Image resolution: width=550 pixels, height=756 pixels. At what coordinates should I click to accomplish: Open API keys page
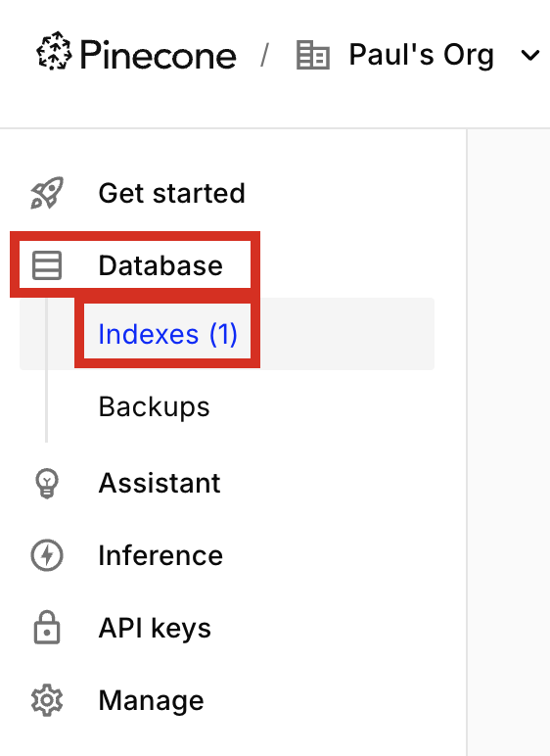click(155, 629)
